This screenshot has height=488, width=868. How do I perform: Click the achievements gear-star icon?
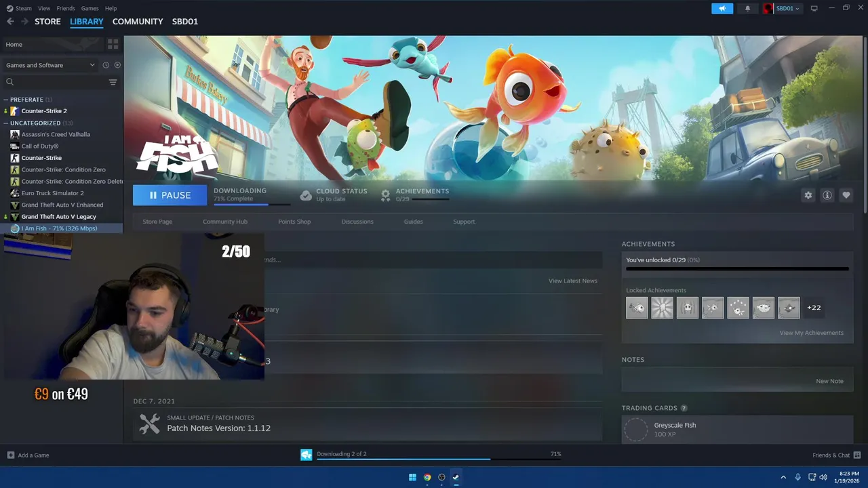click(x=385, y=195)
